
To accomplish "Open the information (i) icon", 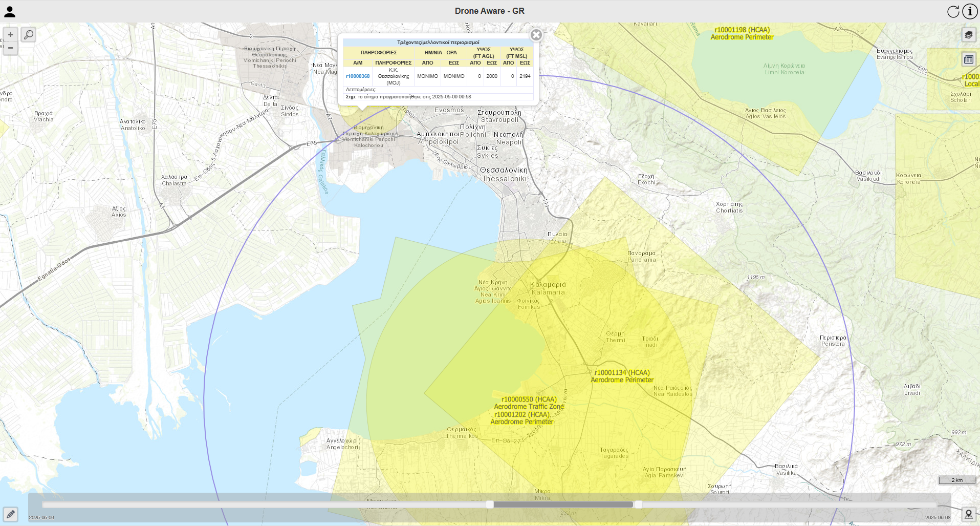I will (970, 11).
